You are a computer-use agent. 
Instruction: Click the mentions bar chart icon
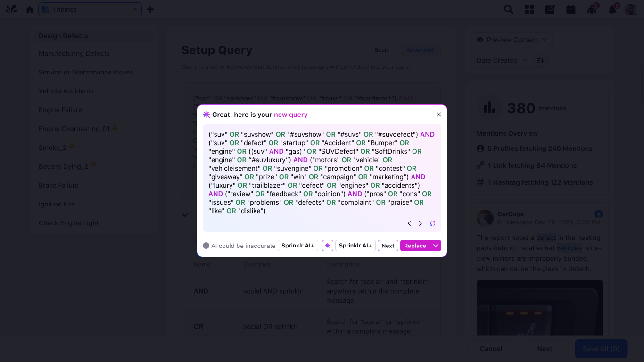(489, 107)
